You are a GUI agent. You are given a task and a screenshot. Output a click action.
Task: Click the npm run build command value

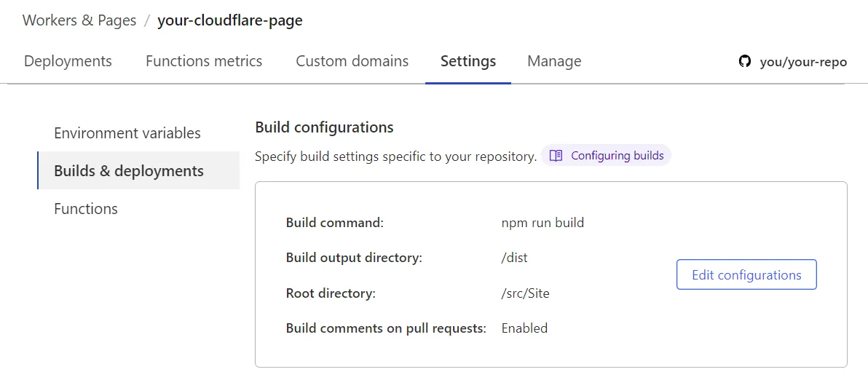542,223
